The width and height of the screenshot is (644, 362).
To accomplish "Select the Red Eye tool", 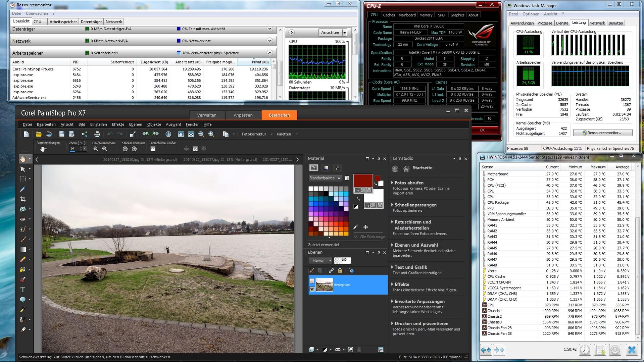I will click(x=23, y=219).
